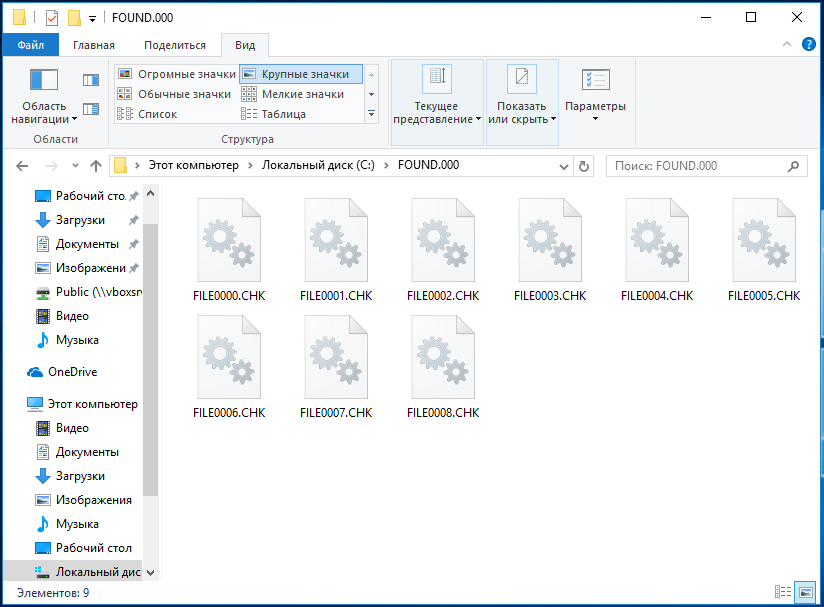Go back with the left arrow
The width and height of the screenshot is (824, 607).
tap(22, 166)
